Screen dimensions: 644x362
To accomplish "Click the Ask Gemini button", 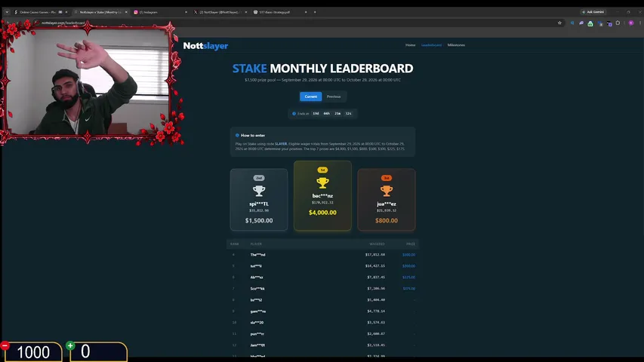I will [x=593, y=12].
